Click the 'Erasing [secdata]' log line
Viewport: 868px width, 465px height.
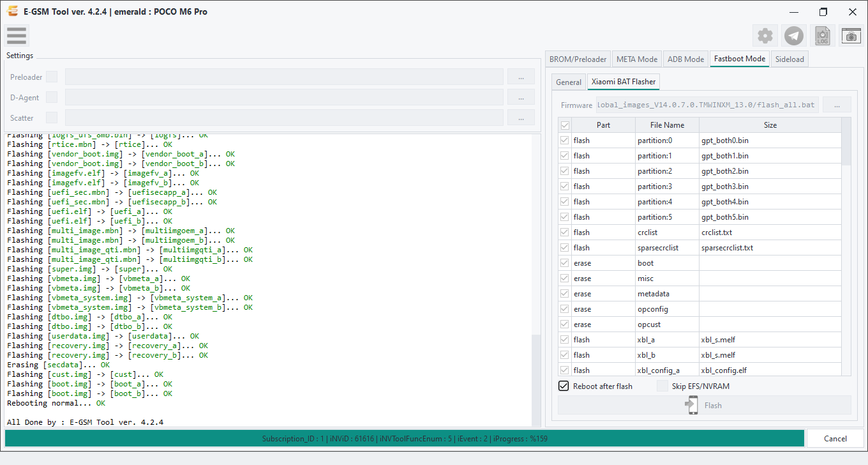(58, 365)
